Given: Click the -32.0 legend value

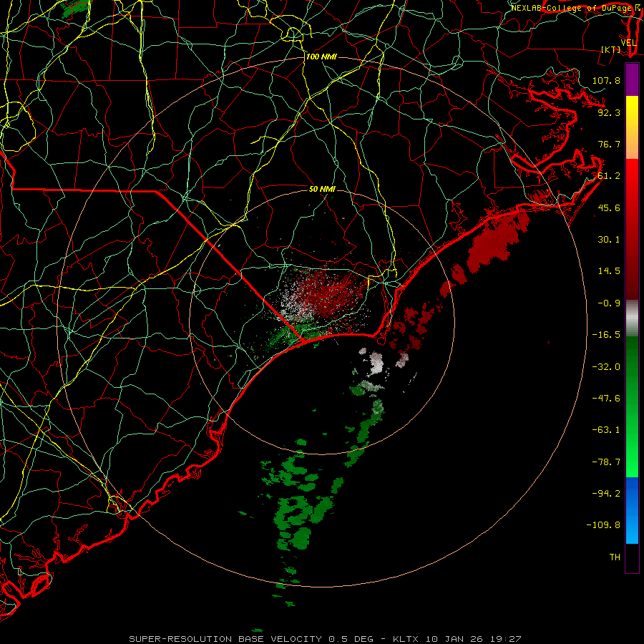Looking at the screenshot, I should [606, 367].
